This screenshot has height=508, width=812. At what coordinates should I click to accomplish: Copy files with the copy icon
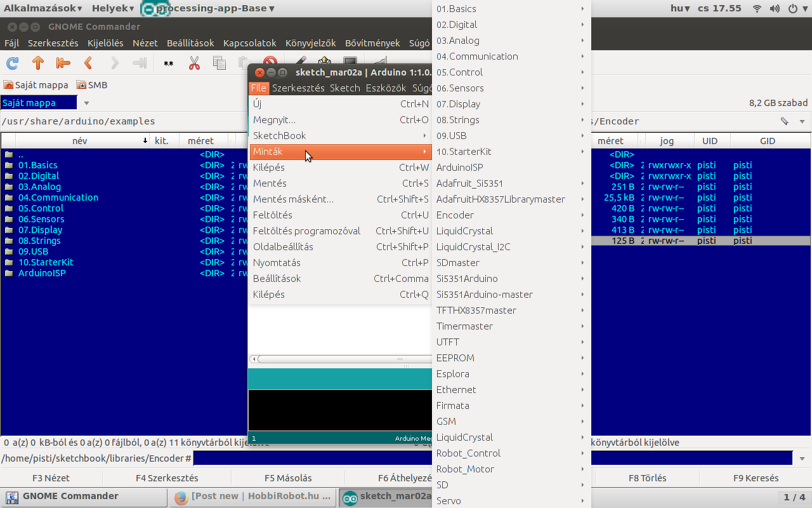pos(219,63)
